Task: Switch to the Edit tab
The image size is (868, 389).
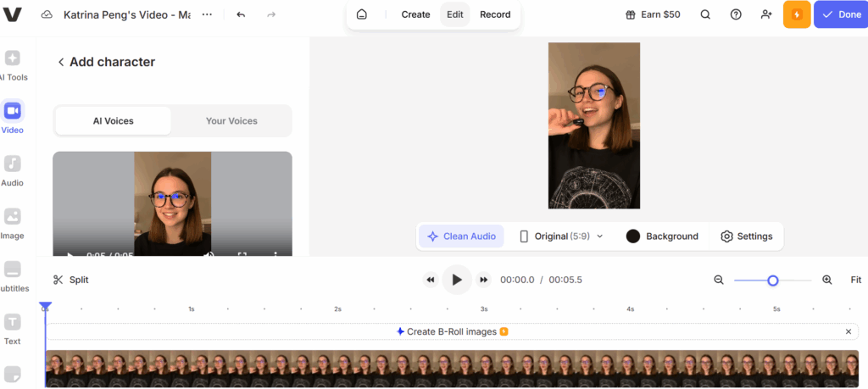Action: (x=455, y=15)
